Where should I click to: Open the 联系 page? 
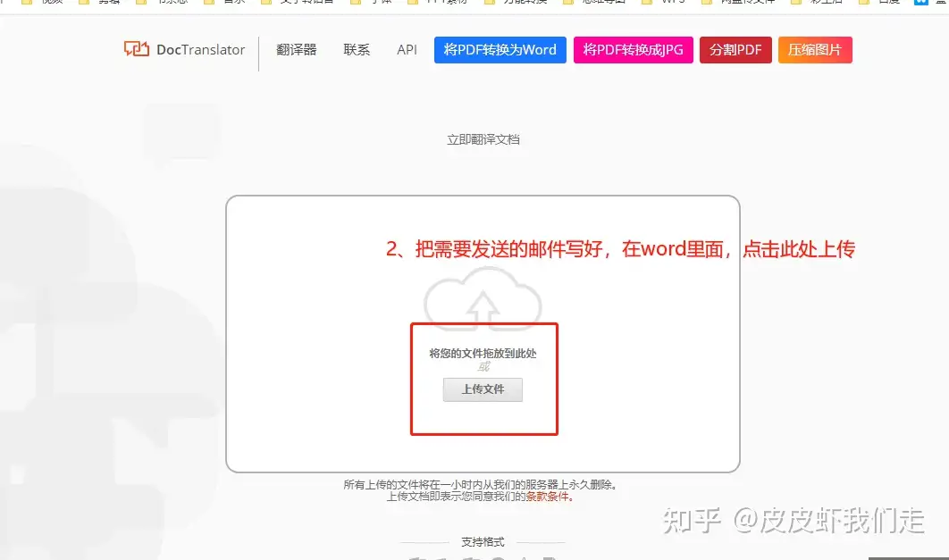pyautogui.click(x=357, y=50)
